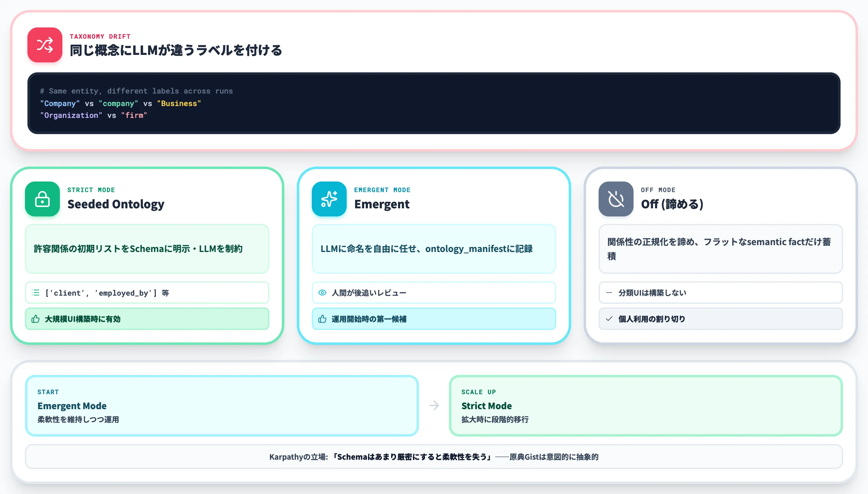
Task: Click thumbs-up icon in 大規模UI構築時に有効 row
Action: point(36,319)
